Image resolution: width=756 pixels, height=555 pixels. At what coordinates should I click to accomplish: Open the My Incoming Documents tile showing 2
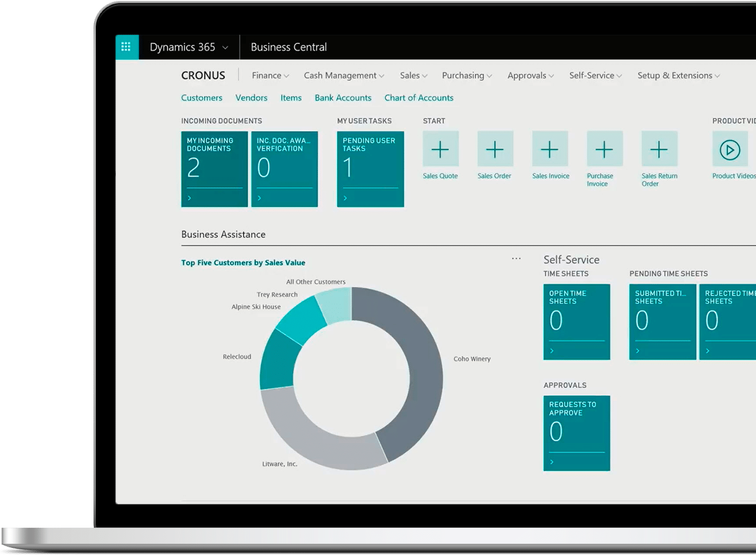coord(214,169)
